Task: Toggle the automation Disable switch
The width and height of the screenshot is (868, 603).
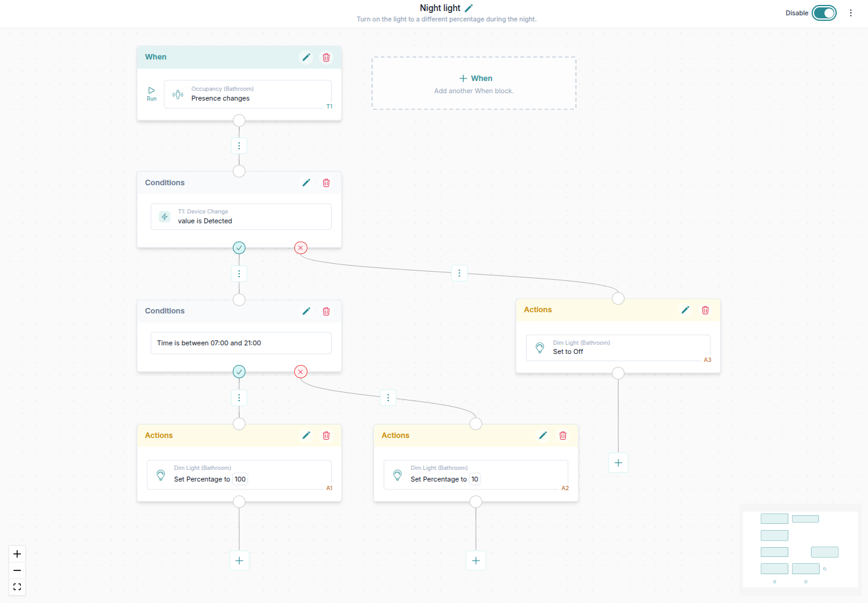Action: click(824, 13)
